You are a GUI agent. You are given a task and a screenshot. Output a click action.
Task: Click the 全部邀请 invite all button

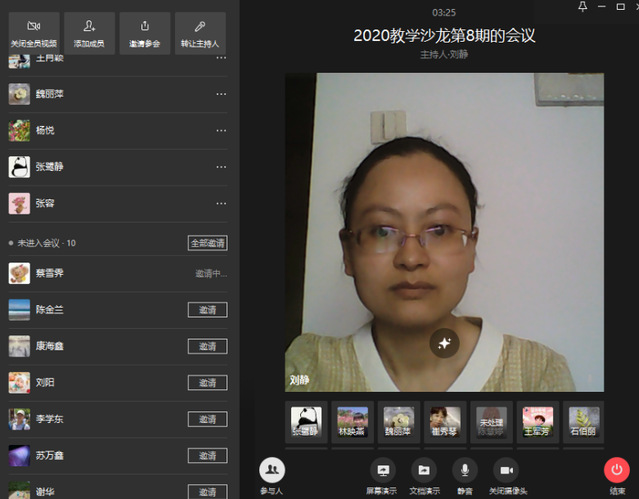(x=207, y=243)
